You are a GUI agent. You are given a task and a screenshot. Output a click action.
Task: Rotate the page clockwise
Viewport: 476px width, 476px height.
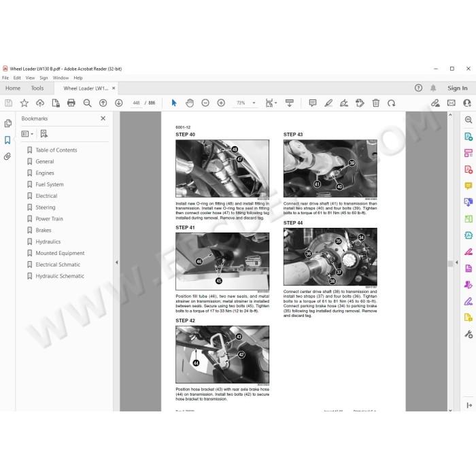pos(391,103)
